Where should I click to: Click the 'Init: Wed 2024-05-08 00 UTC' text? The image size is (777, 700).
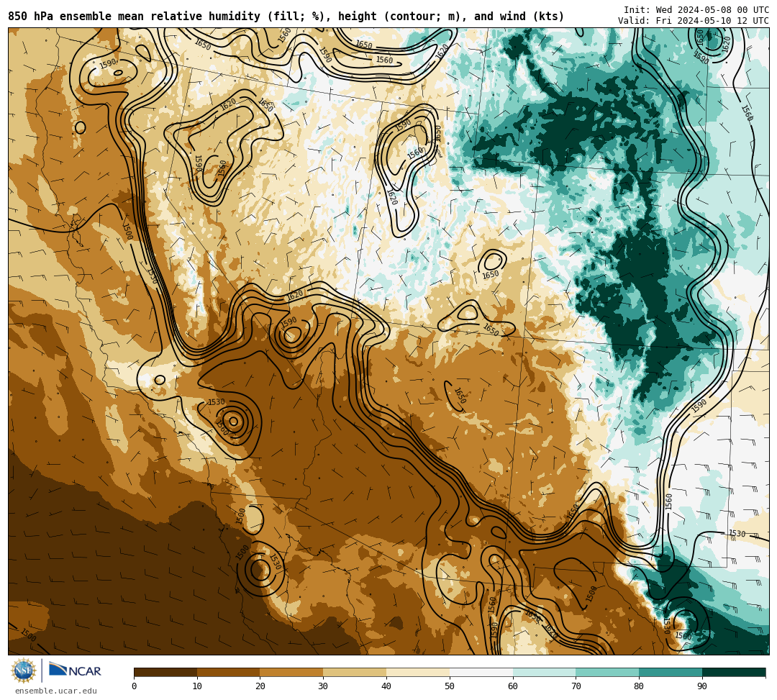pyautogui.click(x=696, y=10)
